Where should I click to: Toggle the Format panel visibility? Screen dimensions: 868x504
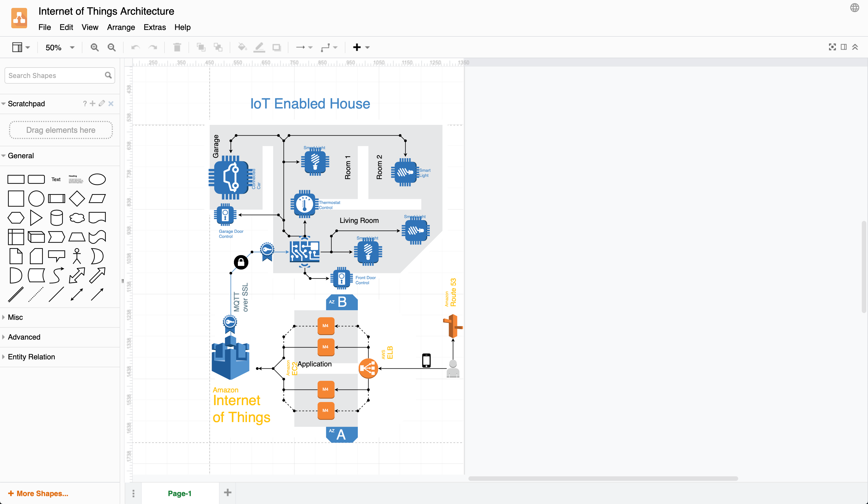843,47
